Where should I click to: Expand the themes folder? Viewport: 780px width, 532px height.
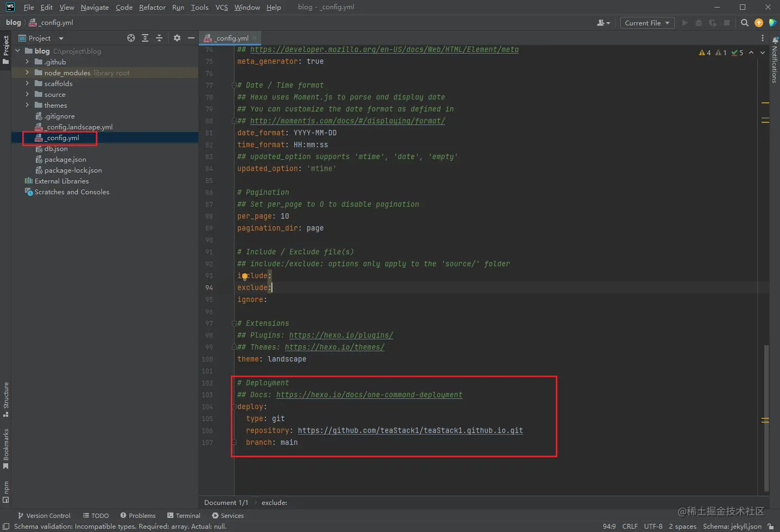click(27, 105)
